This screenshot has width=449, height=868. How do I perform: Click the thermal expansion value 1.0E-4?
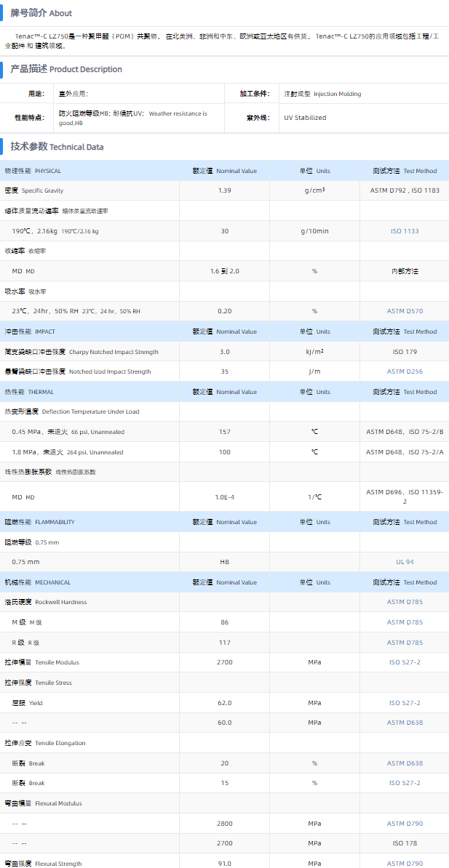click(x=224, y=497)
